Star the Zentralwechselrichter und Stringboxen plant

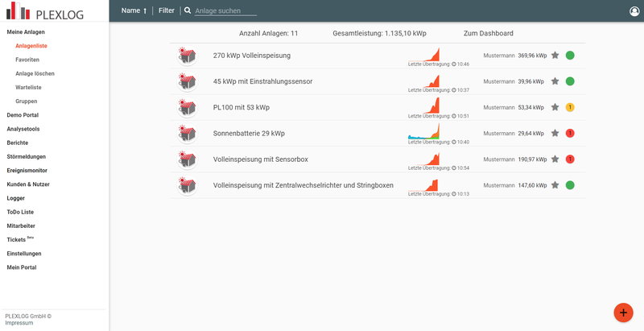tap(555, 185)
